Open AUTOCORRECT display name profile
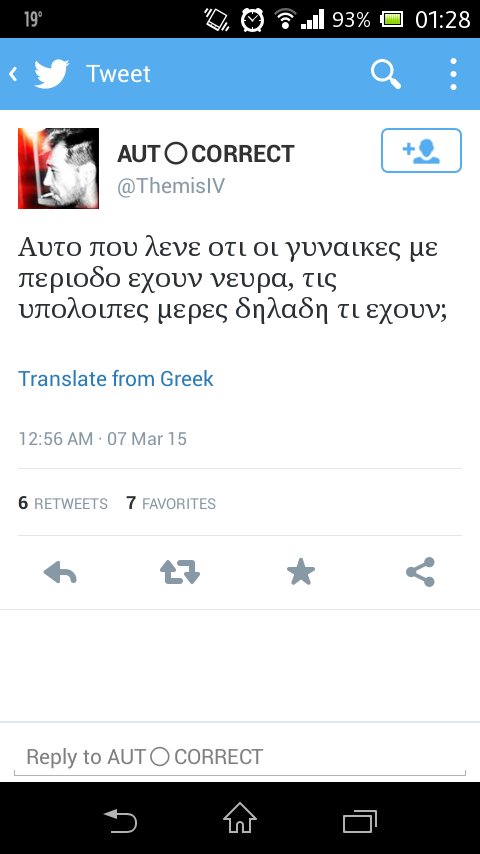 (205, 154)
